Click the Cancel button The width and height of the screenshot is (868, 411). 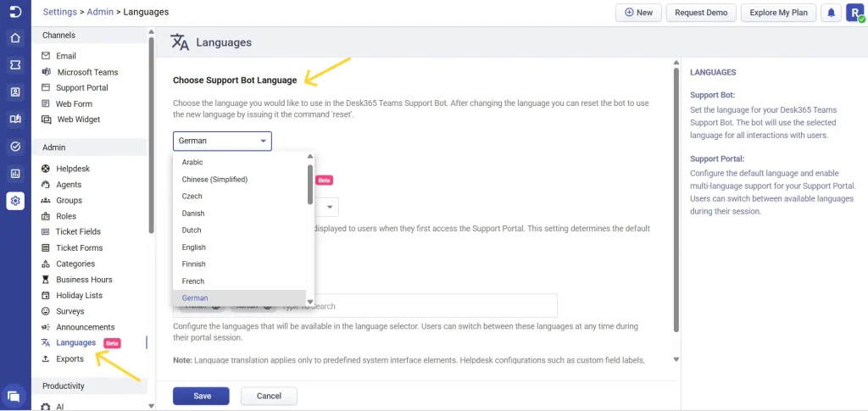click(269, 396)
